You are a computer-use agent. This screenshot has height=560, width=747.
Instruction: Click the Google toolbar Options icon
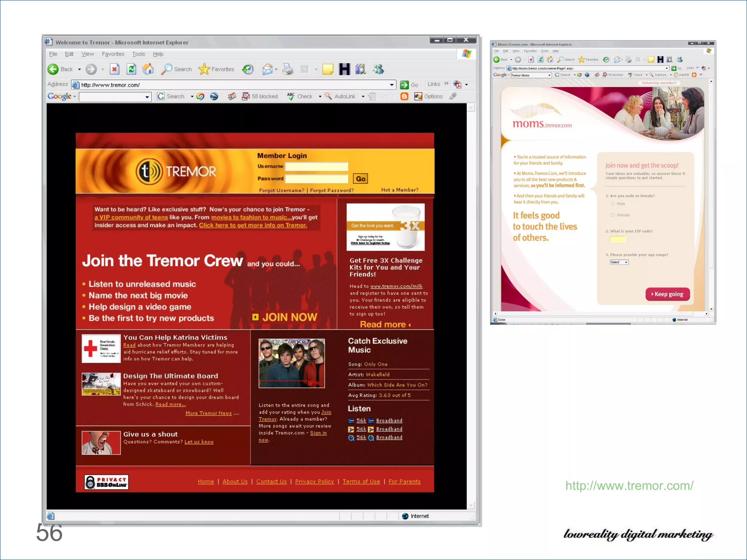click(x=418, y=96)
